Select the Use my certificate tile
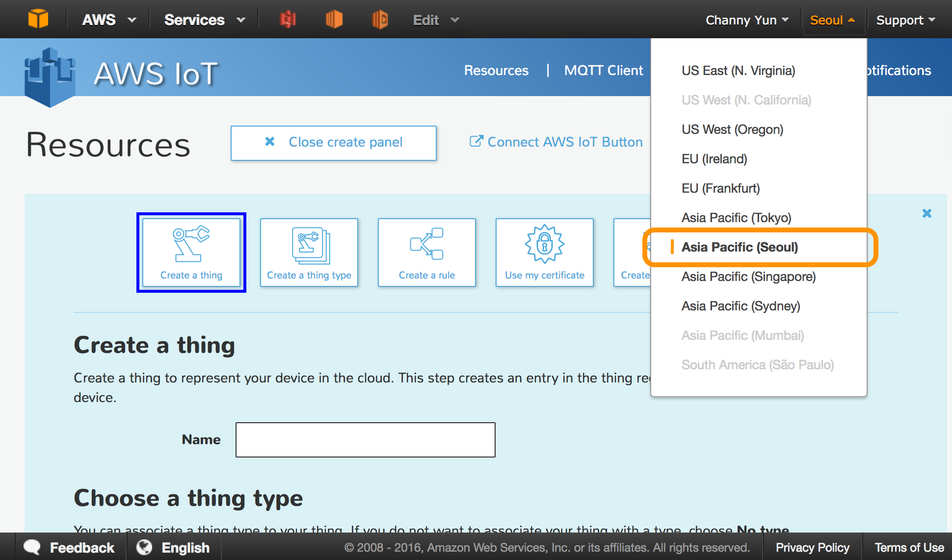The width and height of the screenshot is (952, 560). click(545, 253)
